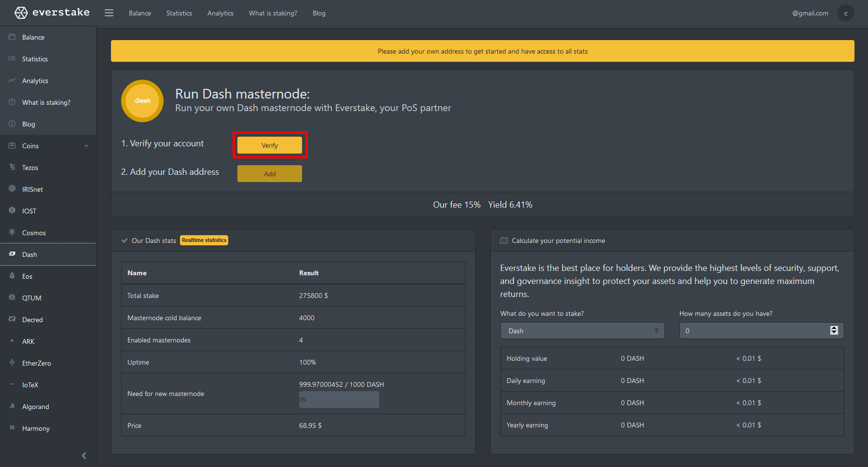868x467 pixels.
Task: Open the stake coin dropdown showing Dash
Action: pyautogui.click(x=582, y=331)
